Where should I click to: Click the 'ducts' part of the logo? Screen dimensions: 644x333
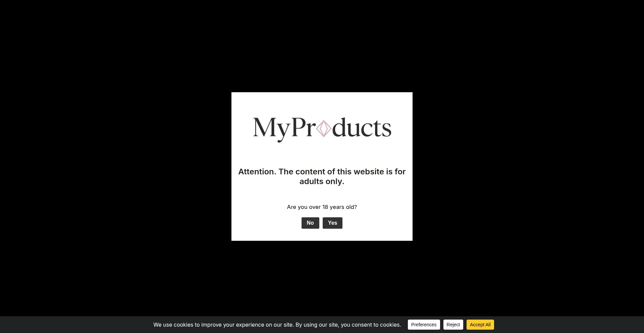tap(362, 128)
